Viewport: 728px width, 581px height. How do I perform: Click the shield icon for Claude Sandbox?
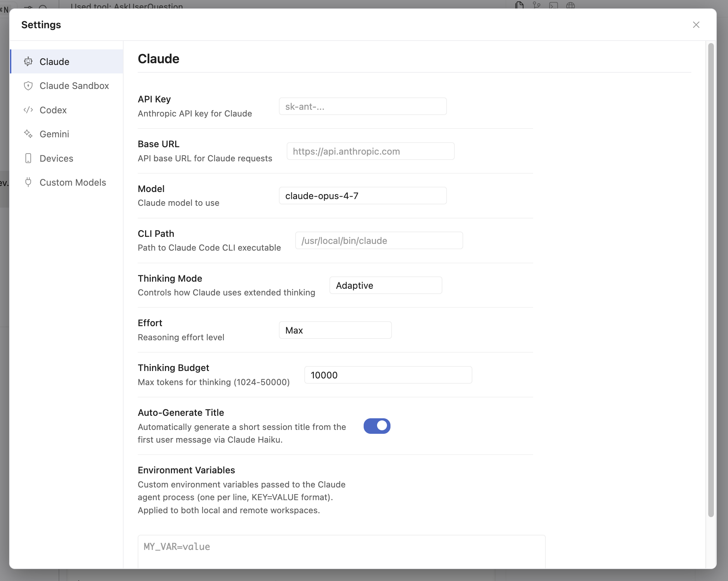[x=28, y=86]
